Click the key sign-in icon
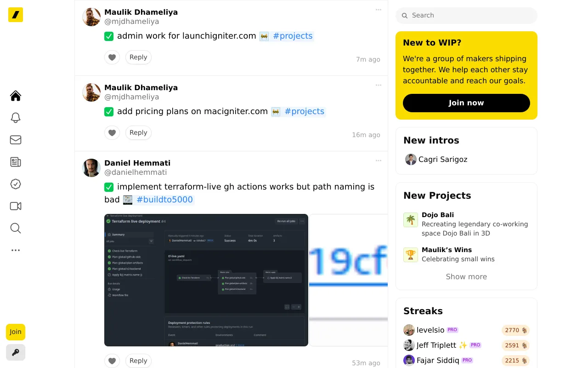 pyautogui.click(x=16, y=352)
